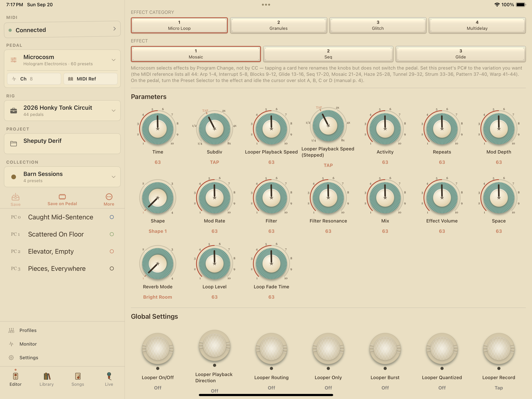The image size is (532, 399).
Task: Select the Seq effect
Action: tap(328, 54)
